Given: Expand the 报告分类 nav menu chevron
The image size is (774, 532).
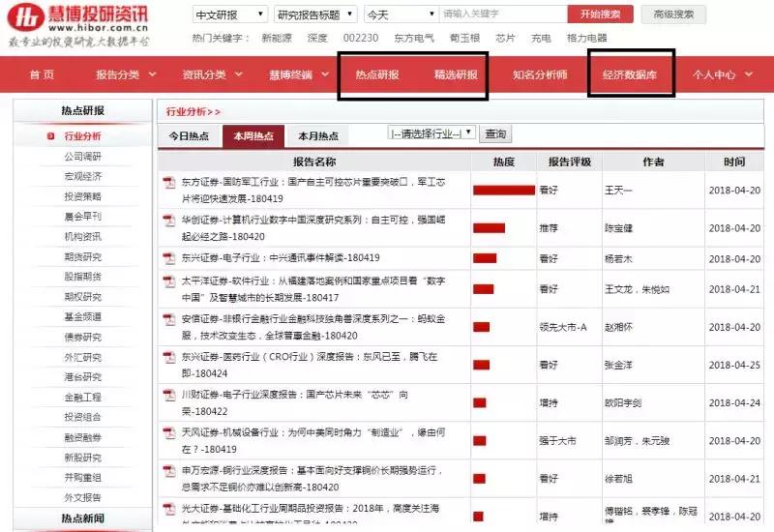Looking at the screenshot, I should pos(153,74).
